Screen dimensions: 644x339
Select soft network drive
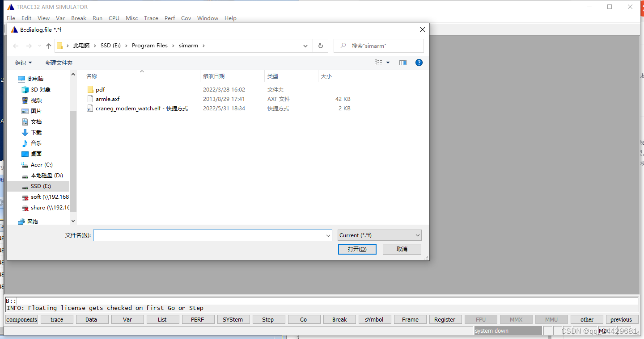tap(50, 197)
